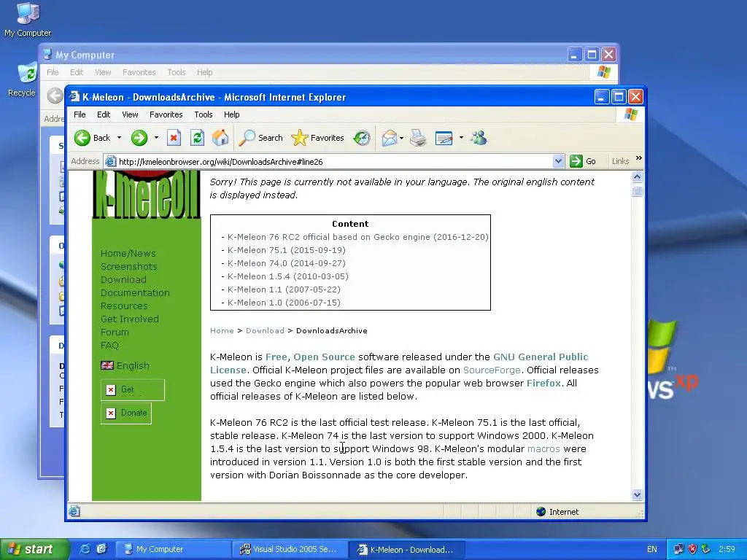This screenshot has width=747, height=560.
Task: Expand the Forward button history dropdown
Action: point(156,138)
